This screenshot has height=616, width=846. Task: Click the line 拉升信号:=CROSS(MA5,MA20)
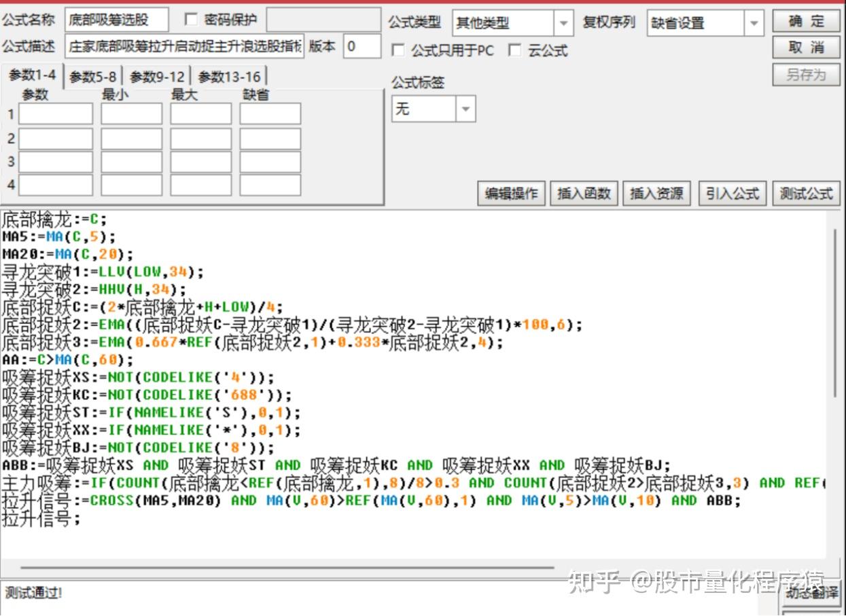click(x=371, y=501)
